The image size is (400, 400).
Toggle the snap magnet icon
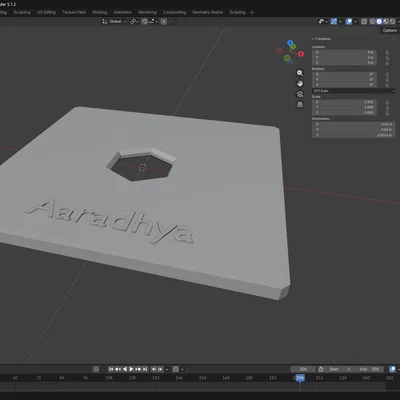pos(144,21)
